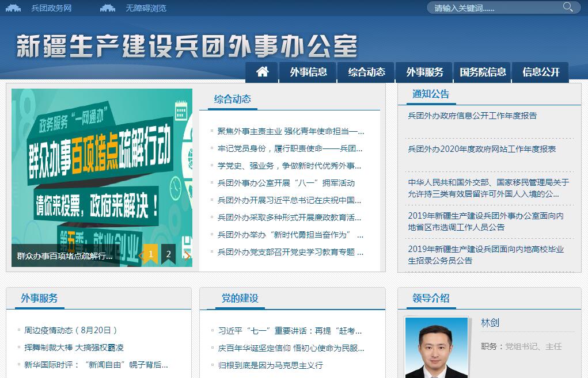
Task: Open 兵团外办政府信息公开工作年度报告 notice
Action: coord(472,116)
